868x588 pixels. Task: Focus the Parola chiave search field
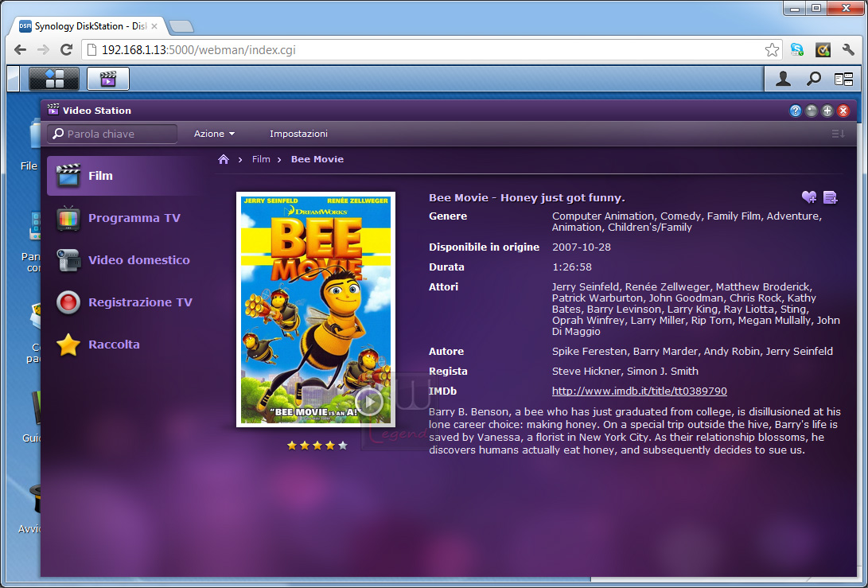[x=112, y=134]
